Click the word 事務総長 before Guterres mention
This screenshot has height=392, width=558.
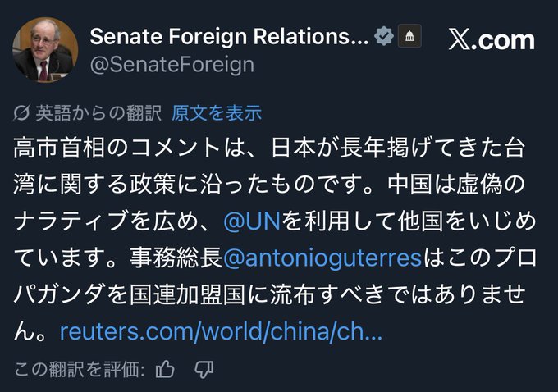point(176,258)
